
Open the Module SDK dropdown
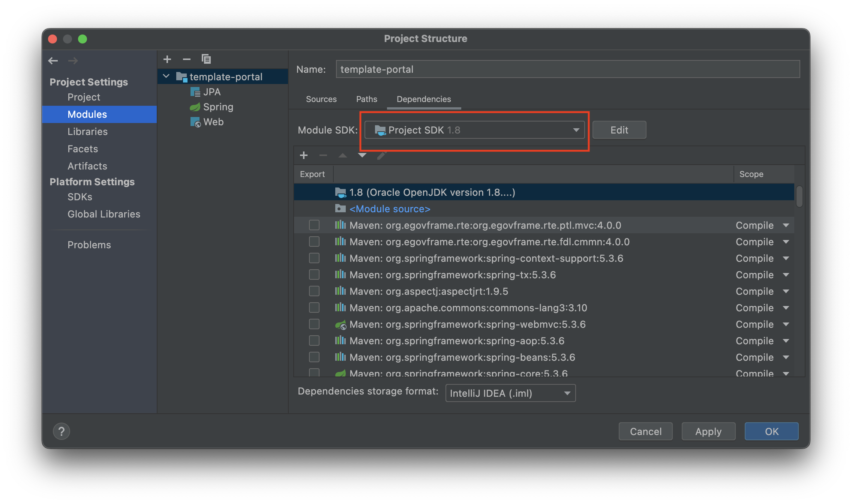(x=475, y=130)
